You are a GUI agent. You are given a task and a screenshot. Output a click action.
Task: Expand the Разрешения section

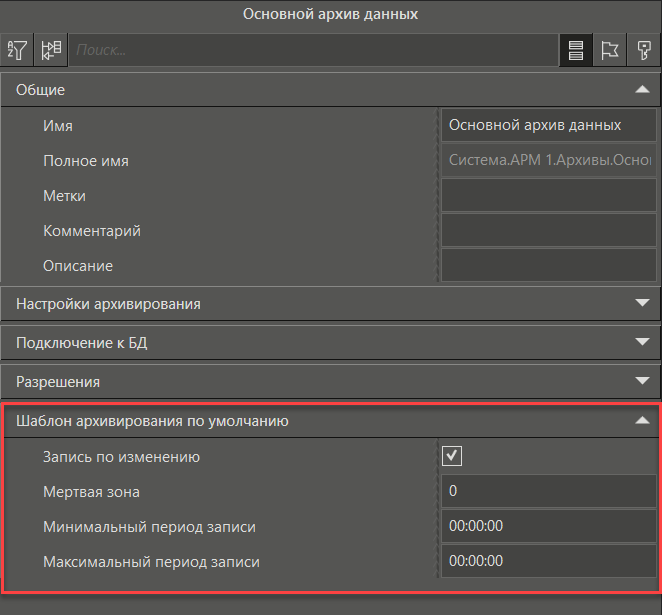(x=642, y=381)
